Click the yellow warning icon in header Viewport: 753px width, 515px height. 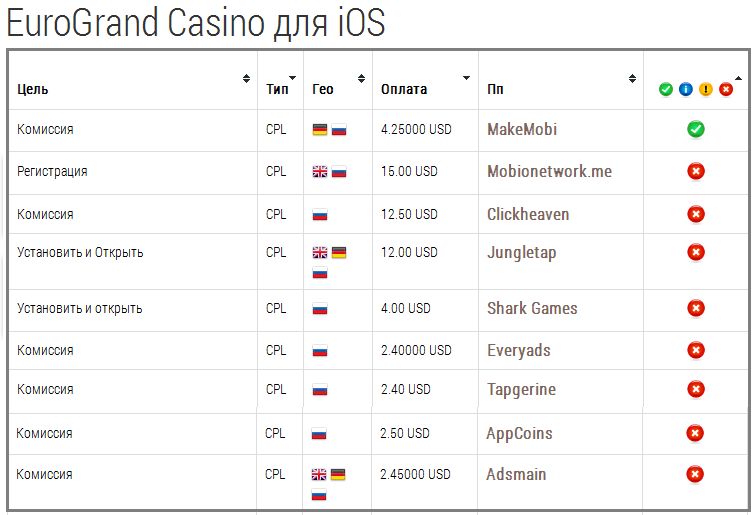point(705,89)
